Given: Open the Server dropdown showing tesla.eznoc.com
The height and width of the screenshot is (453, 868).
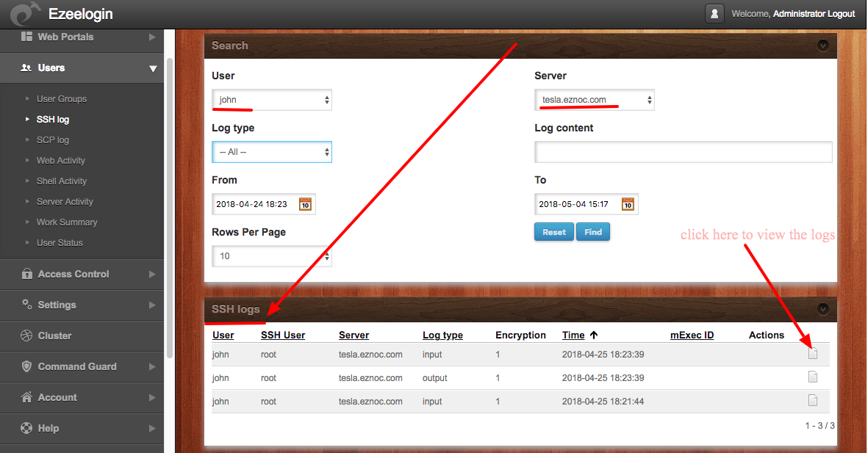Looking at the screenshot, I should click(595, 100).
